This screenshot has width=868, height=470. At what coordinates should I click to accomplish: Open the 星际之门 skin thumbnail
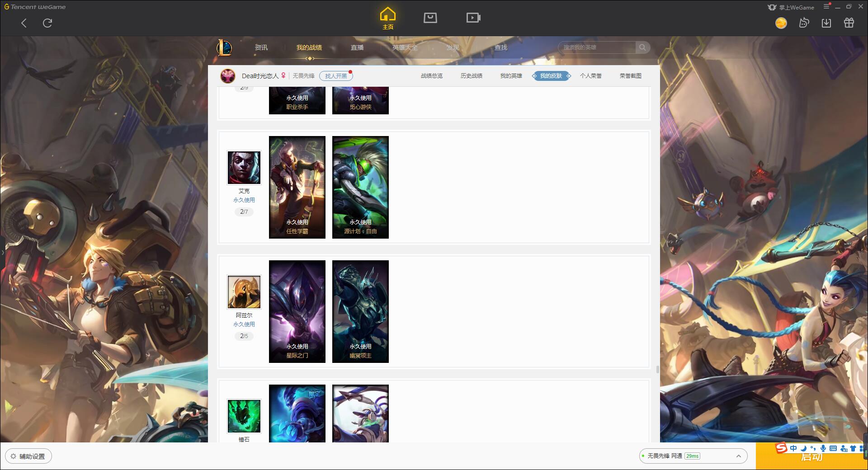pyautogui.click(x=297, y=311)
